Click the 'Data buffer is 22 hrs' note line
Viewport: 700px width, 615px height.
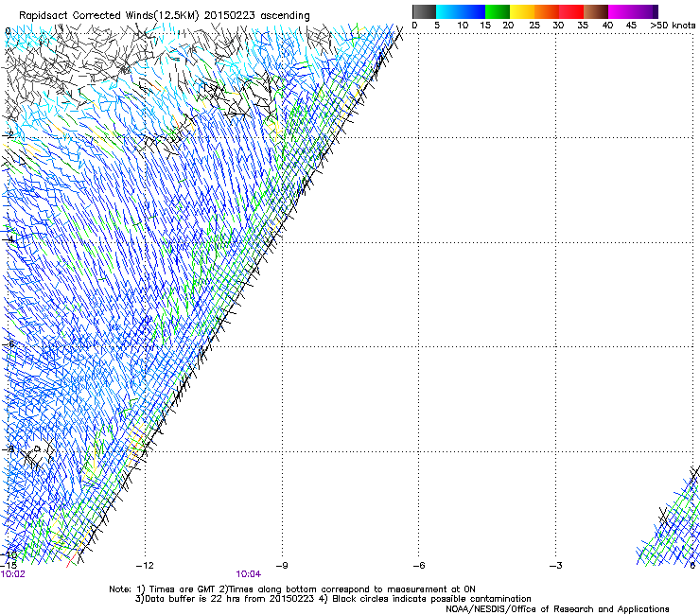tap(333, 599)
